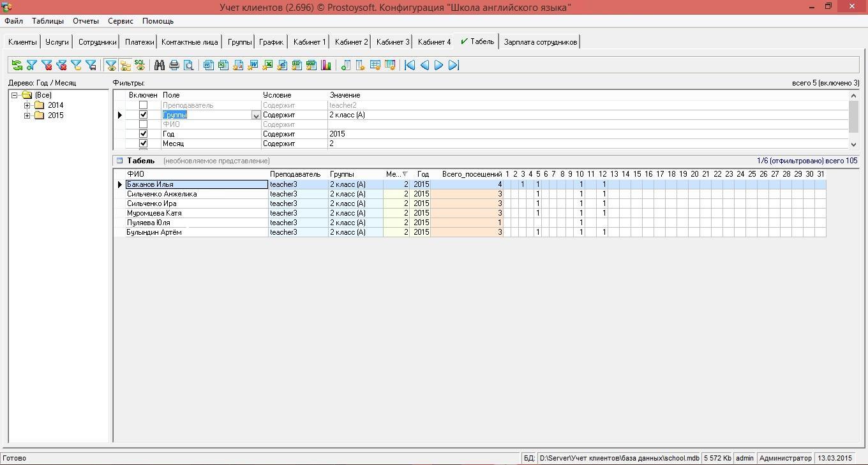Jump to the first record arrow

[x=410, y=65]
